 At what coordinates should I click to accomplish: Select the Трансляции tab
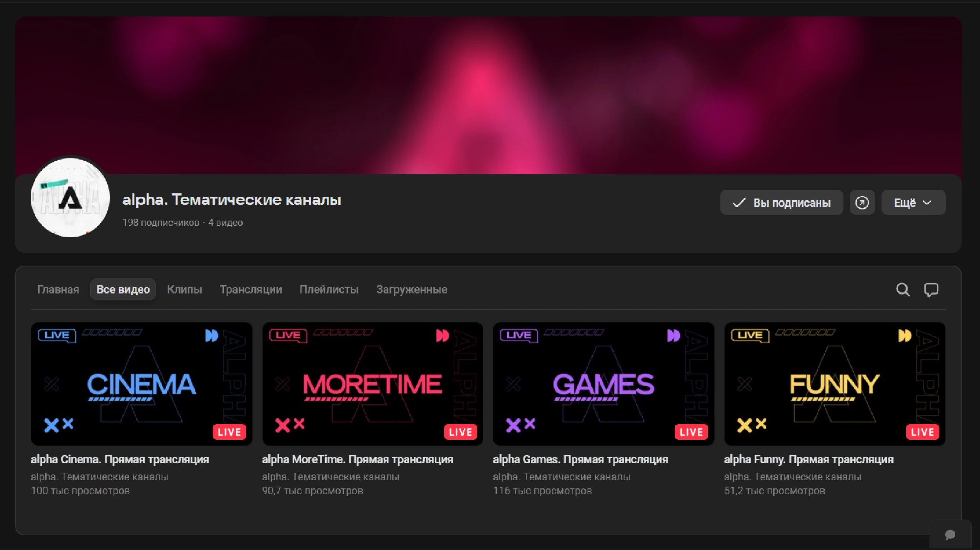[251, 289]
